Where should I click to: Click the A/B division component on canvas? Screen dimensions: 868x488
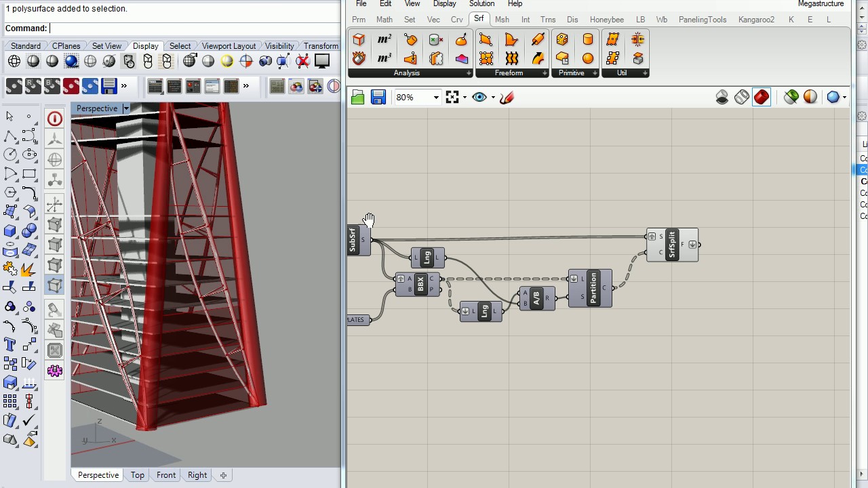[536, 298]
